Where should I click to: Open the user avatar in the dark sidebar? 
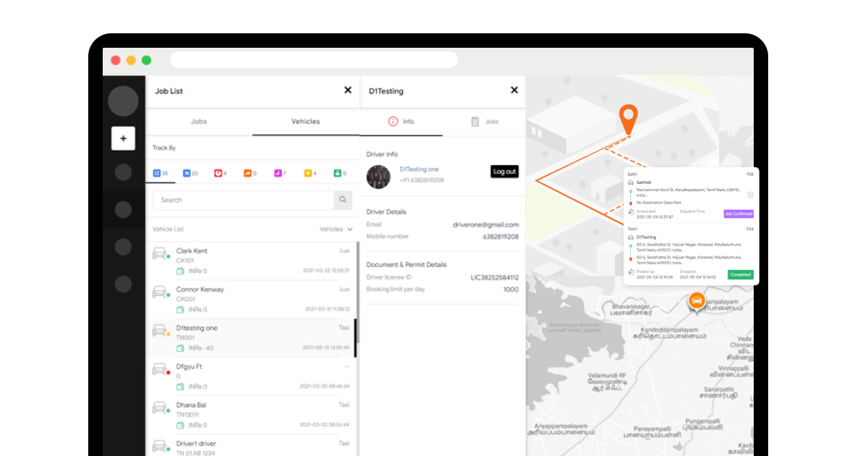tap(123, 101)
